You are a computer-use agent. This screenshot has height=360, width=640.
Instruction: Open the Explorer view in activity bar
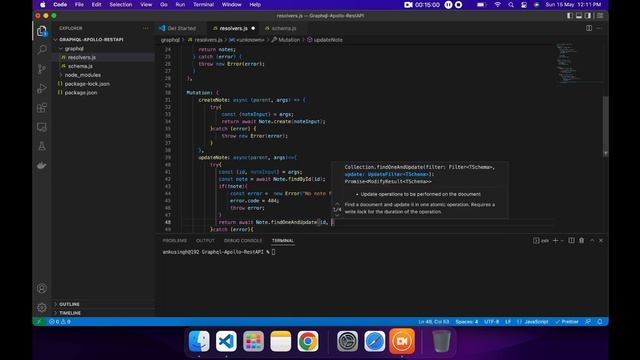[x=42, y=31]
